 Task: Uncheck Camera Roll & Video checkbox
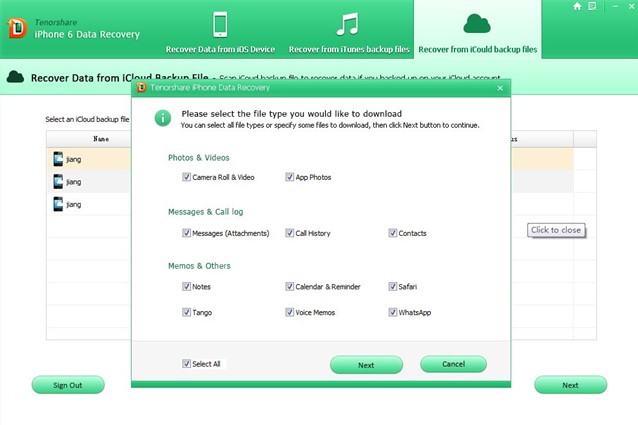[186, 177]
